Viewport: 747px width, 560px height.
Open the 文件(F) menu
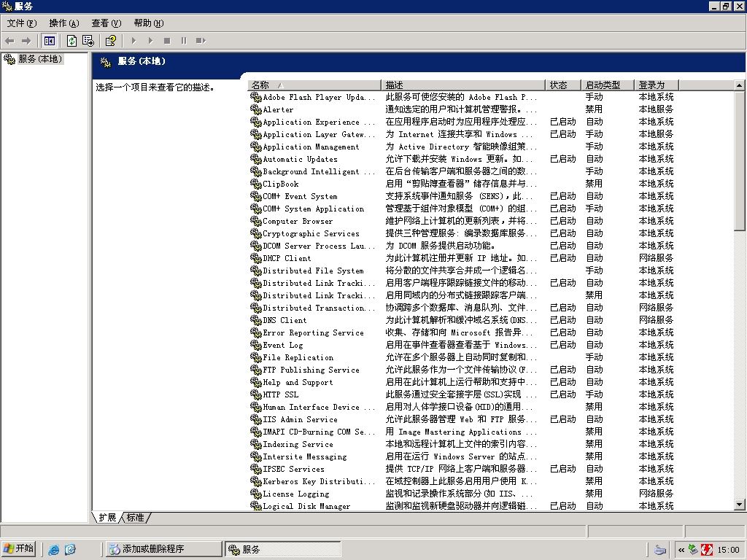21,23
